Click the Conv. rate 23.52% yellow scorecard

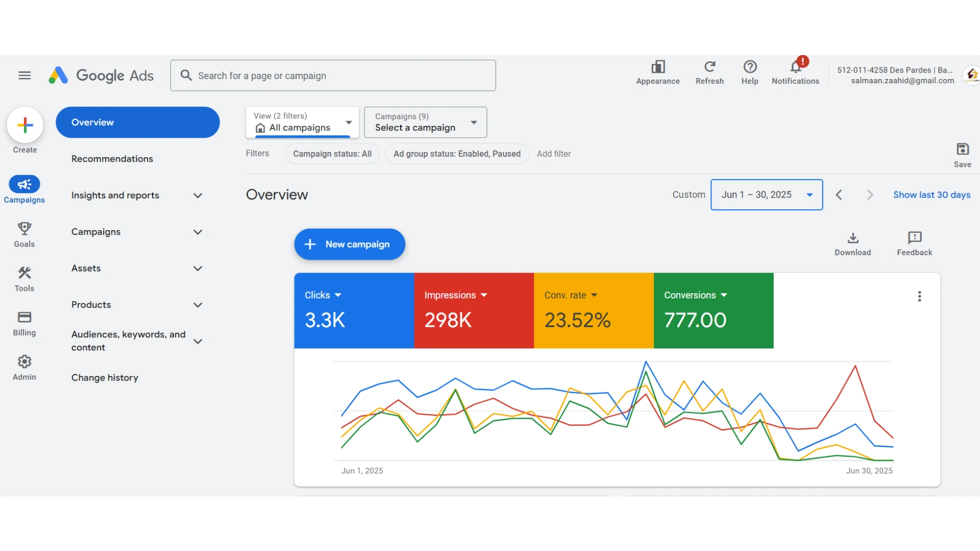(x=594, y=311)
